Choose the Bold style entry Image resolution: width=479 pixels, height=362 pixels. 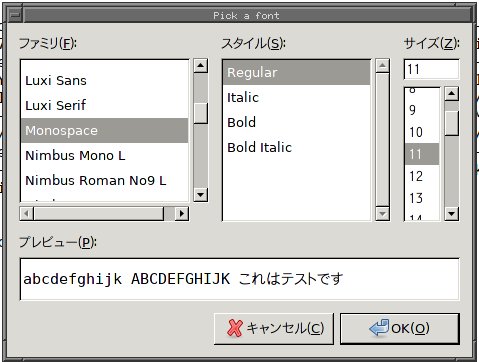[296, 122]
